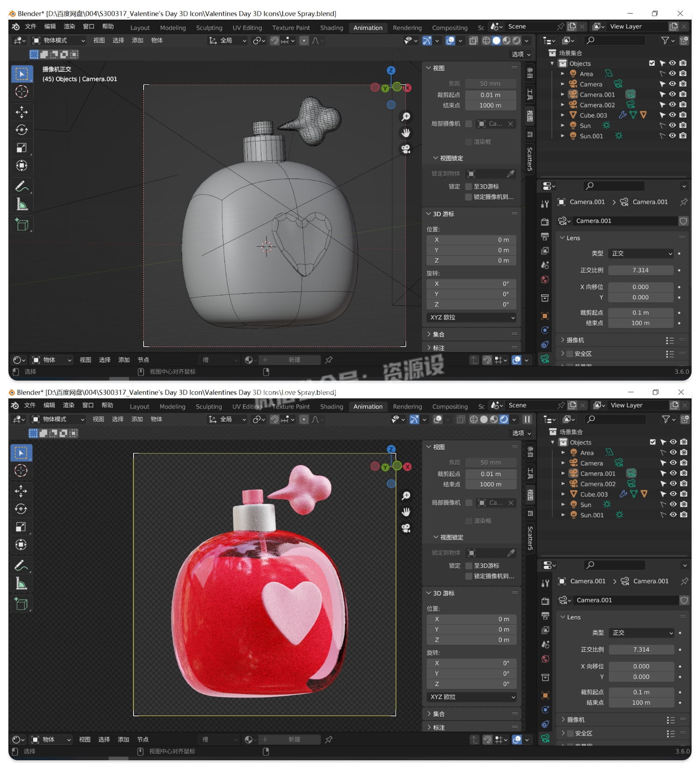
Task: Open 全局 orientation dropdown in upper window
Action: click(228, 41)
